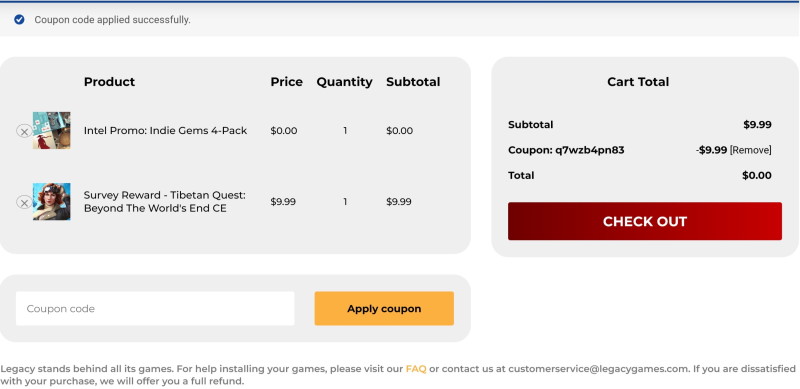Open Indie Gems 4-Pack product thumbnail
The image size is (800, 389).
[x=52, y=131]
